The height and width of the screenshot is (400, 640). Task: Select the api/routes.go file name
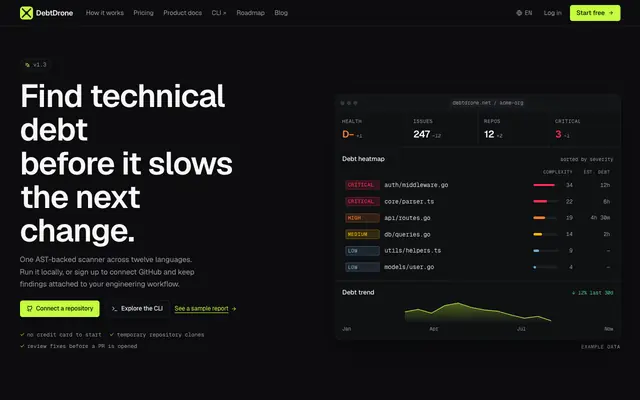coord(407,218)
